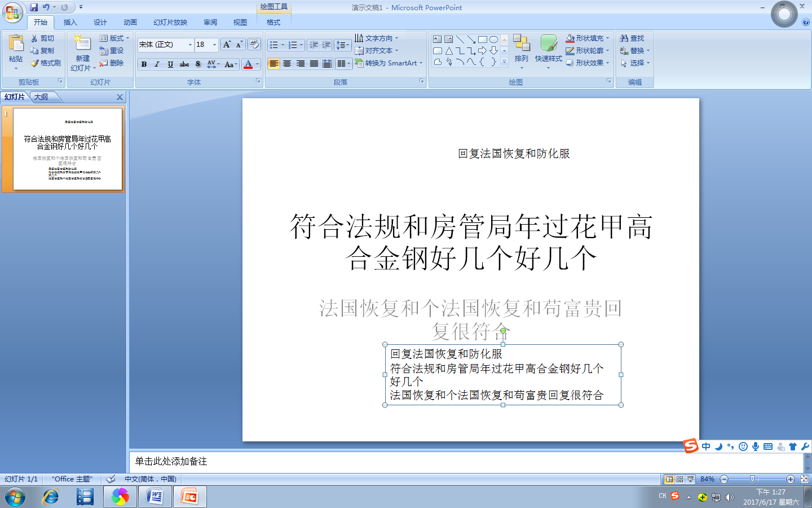The width and height of the screenshot is (812, 508).
Task: Decrease list indent level
Action: tap(314, 45)
